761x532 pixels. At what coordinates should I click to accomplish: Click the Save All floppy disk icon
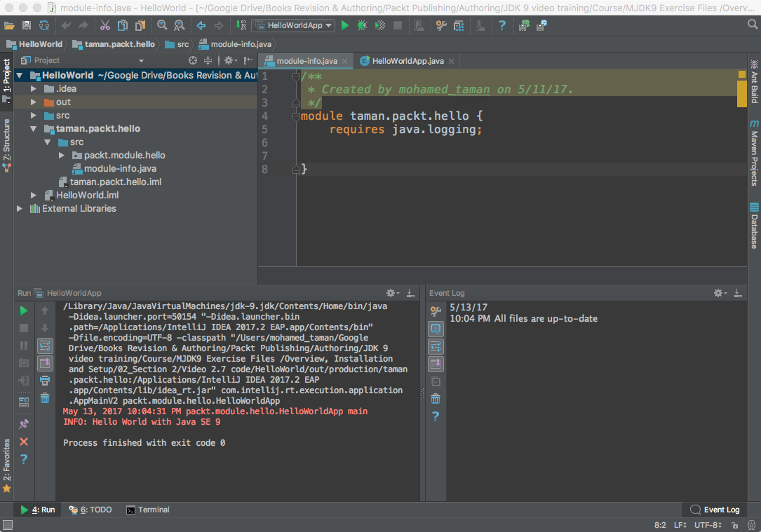[27, 25]
